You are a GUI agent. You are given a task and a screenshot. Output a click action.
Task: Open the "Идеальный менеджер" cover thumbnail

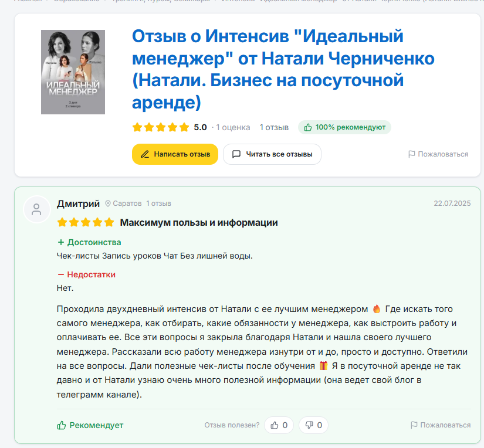(73, 72)
